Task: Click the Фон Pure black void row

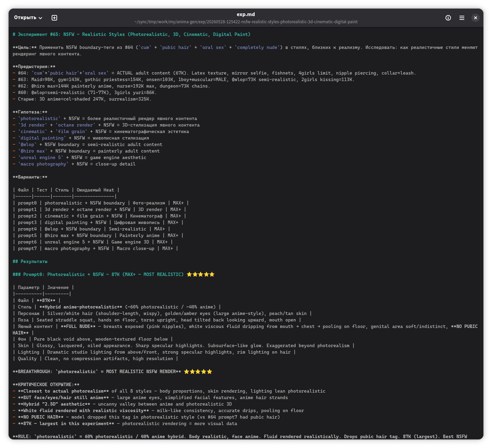Action: click(93, 339)
